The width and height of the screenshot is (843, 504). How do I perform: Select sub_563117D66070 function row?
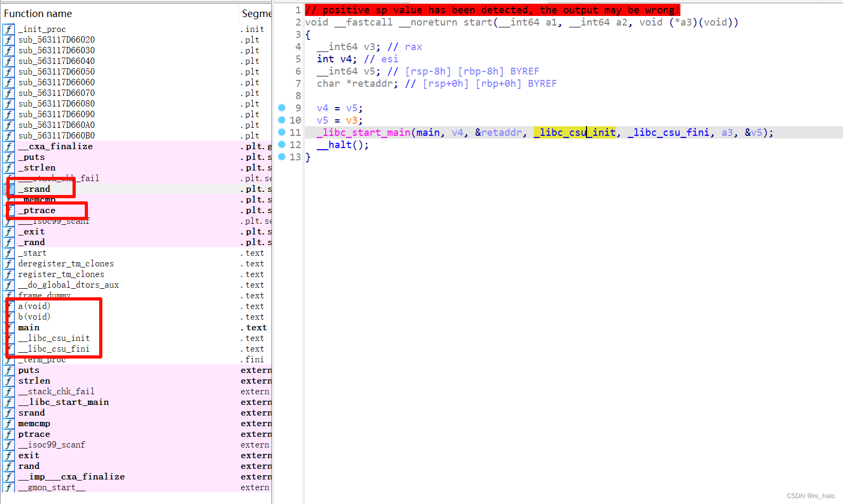136,93
